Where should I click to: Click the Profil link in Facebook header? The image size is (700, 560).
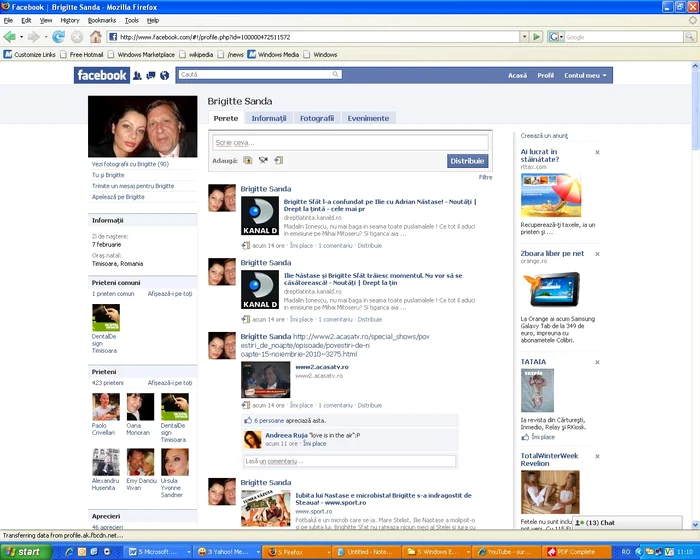546,75
